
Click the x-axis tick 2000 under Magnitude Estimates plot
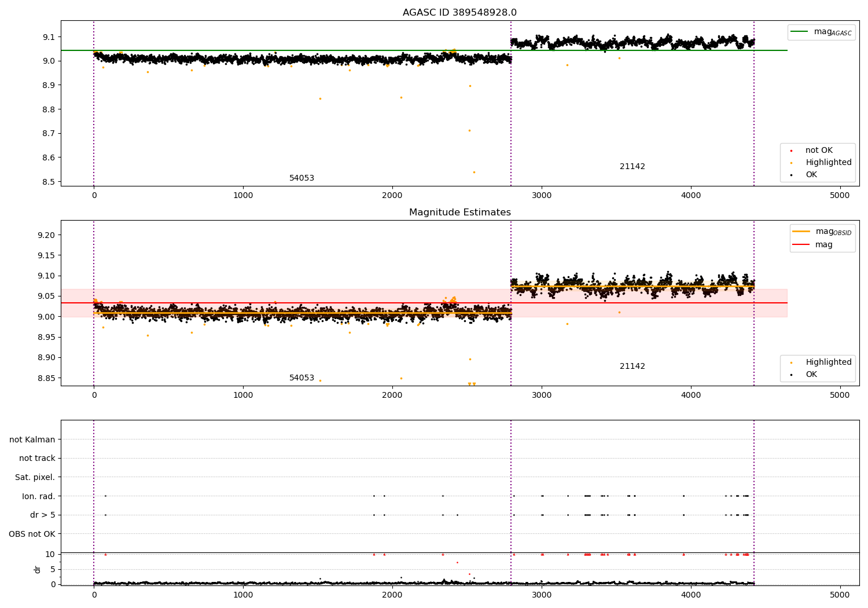tap(392, 395)
